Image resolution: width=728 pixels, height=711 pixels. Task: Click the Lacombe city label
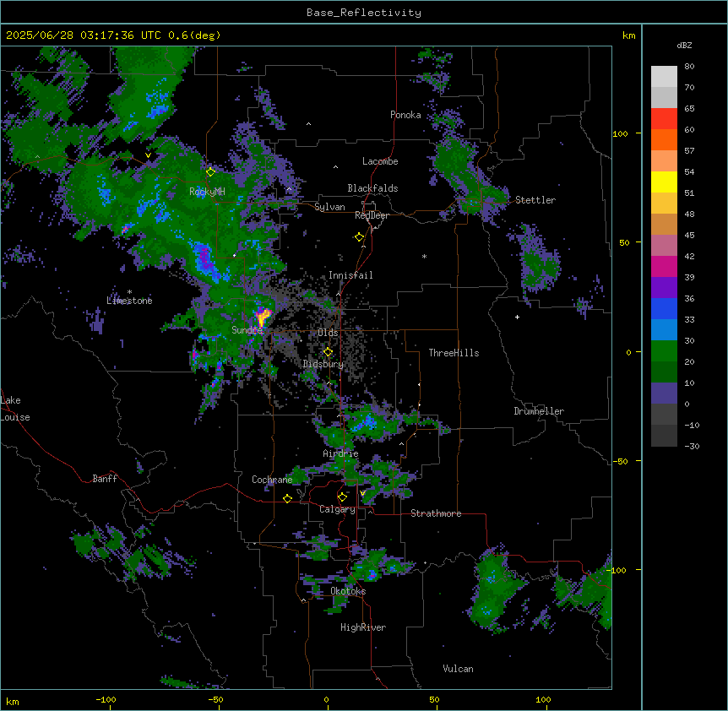point(380,161)
